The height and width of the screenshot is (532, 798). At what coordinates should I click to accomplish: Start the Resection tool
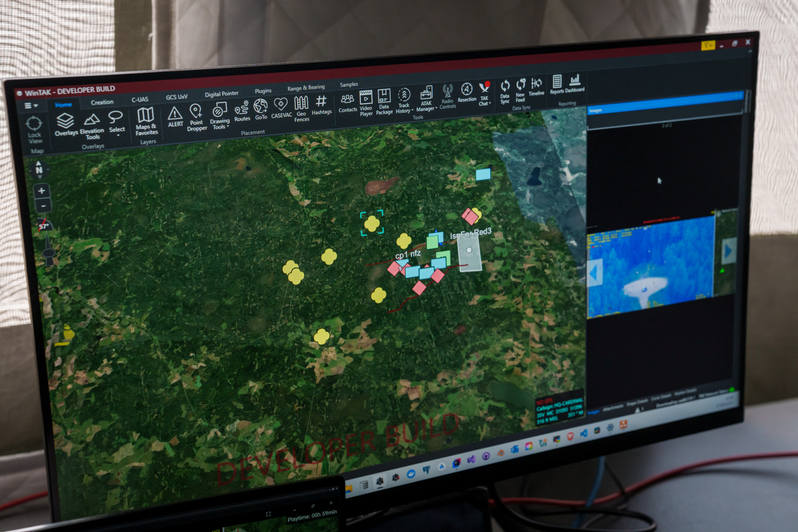pos(467,93)
